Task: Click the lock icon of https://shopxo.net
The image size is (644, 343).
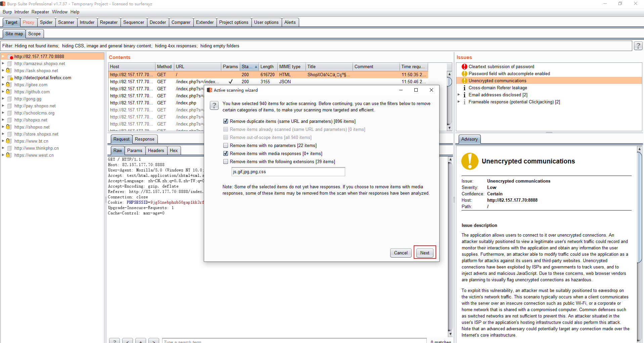Action: click(x=9, y=127)
